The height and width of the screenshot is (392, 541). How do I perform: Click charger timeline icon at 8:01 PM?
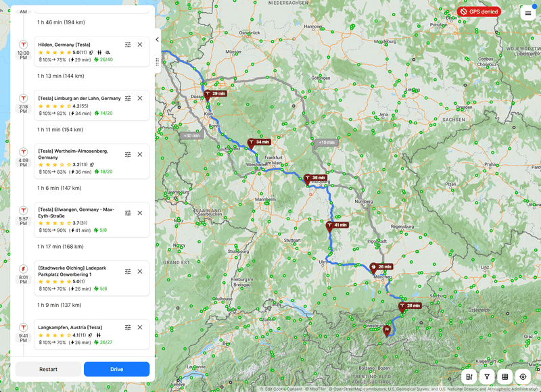[24, 268]
